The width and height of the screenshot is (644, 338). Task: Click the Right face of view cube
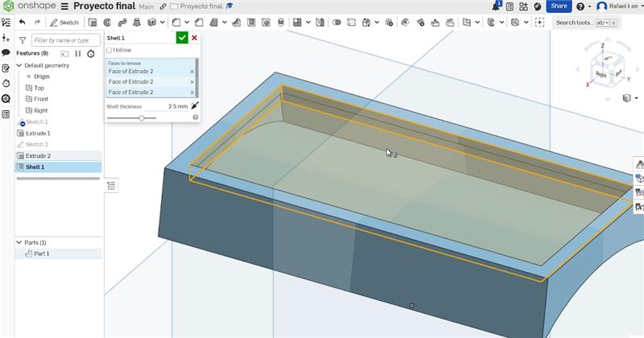click(601, 74)
